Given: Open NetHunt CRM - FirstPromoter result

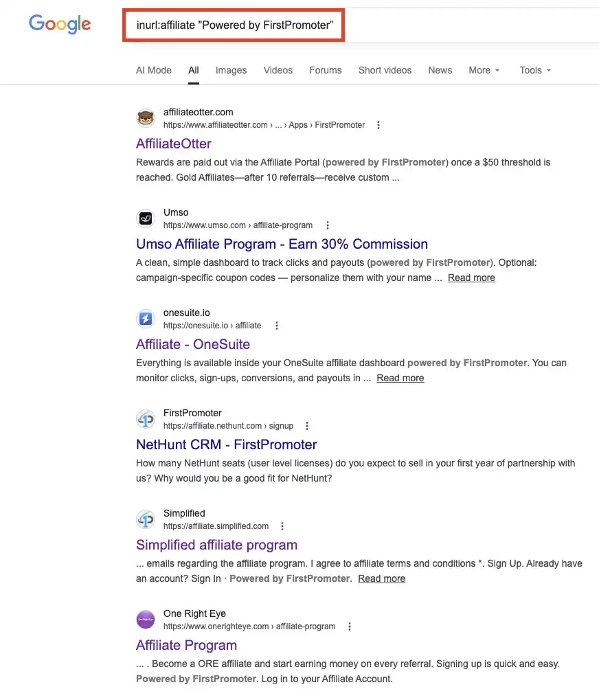Looking at the screenshot, I should click(226, 444).
